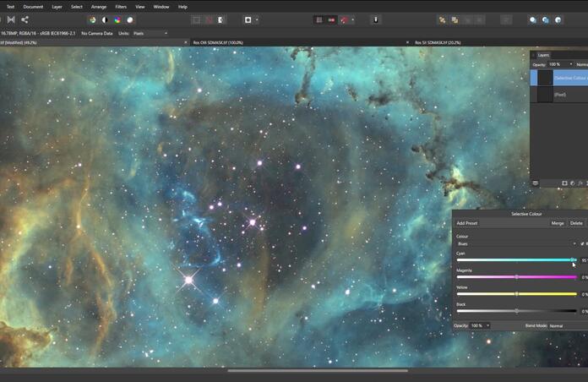Click the icon at left of Layers panel footer

coord(536,183)
